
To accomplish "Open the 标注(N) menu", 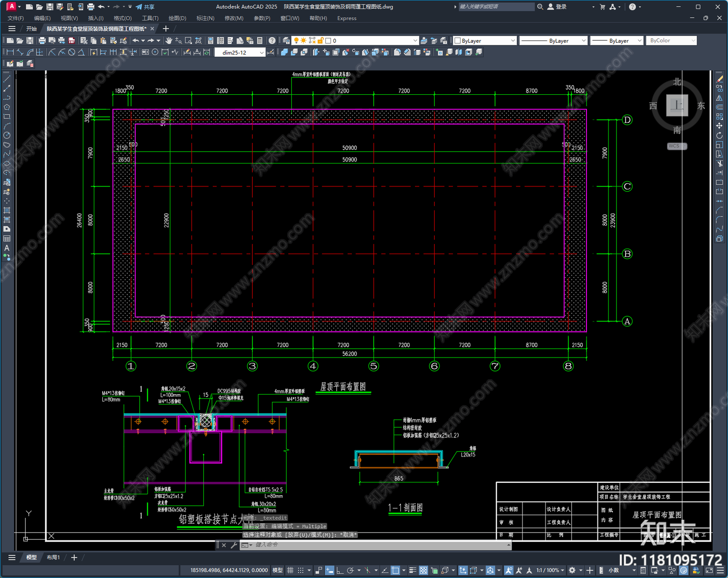I will pyautogui.click(x=205, y=18).
